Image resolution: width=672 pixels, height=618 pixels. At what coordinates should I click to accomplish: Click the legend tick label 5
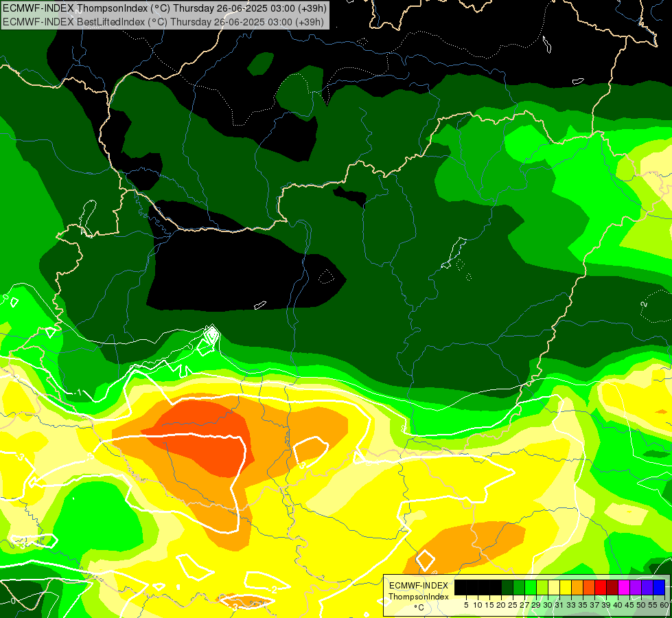(466, 605)
